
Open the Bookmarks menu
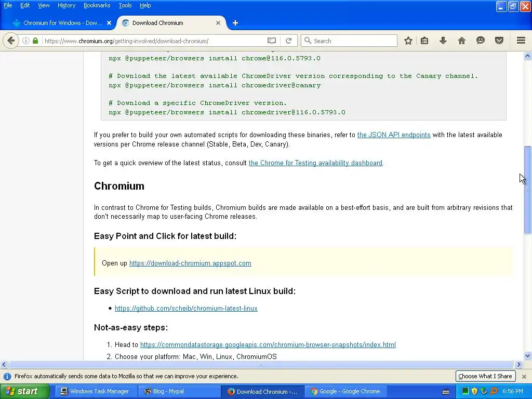click(x=97, y=5)
